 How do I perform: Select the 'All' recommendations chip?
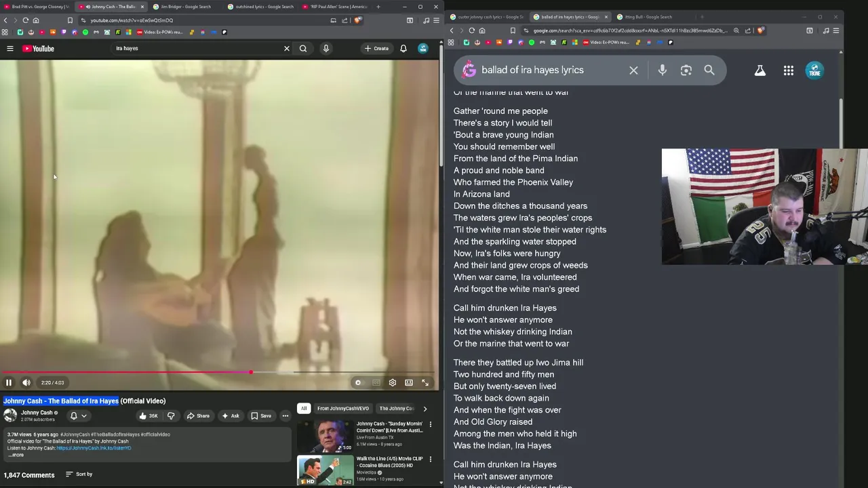click(304, 409)
